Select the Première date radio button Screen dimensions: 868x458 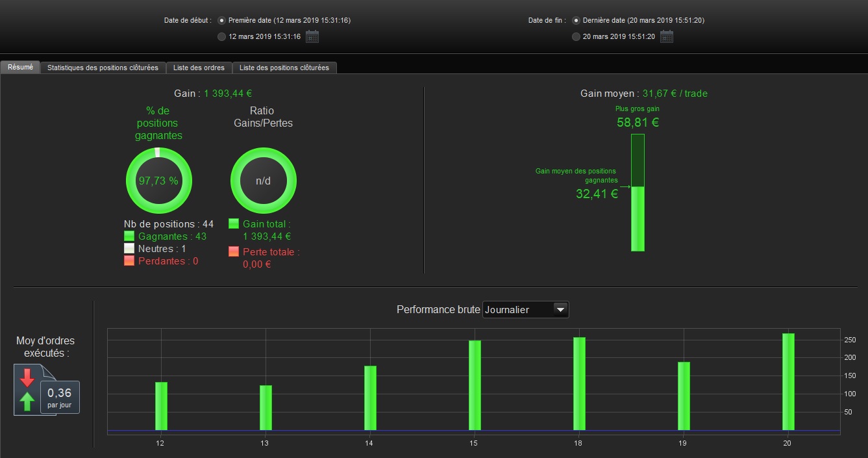pos(221,20)
